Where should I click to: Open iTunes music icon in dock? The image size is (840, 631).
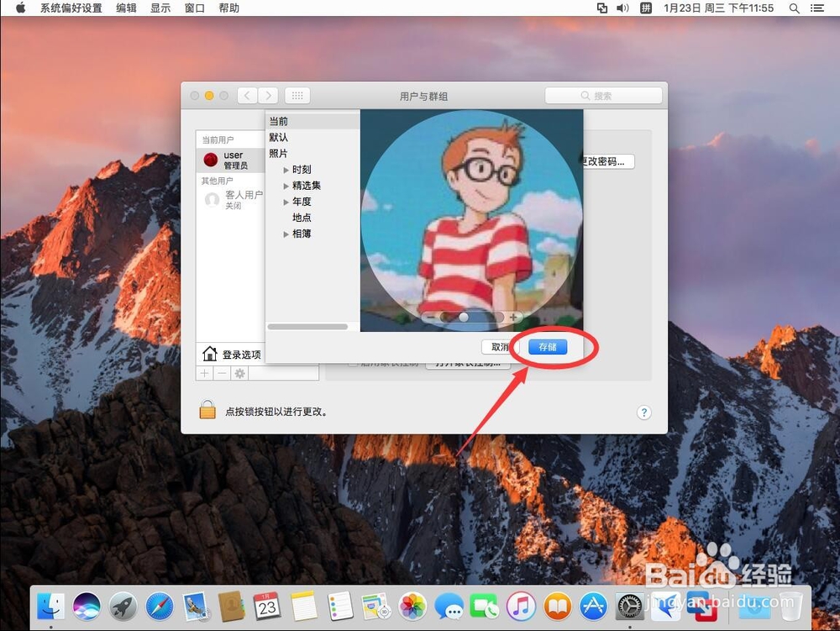pyautogui.click(x=521, y=607)
